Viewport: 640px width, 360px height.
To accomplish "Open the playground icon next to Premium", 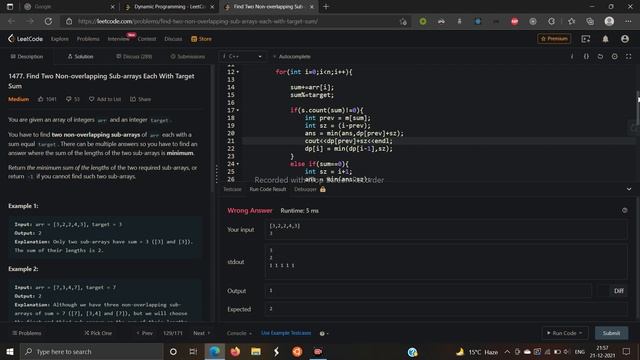I will pyautogui.click(x=586, y=39).
